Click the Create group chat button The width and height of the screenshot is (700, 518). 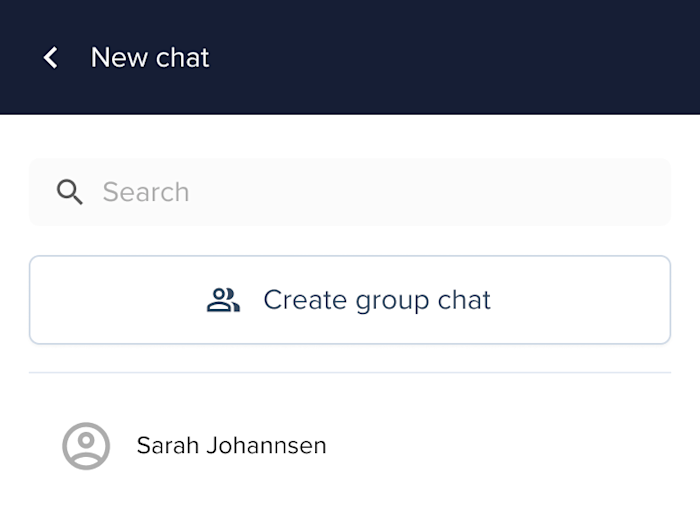tap(350, 300)
